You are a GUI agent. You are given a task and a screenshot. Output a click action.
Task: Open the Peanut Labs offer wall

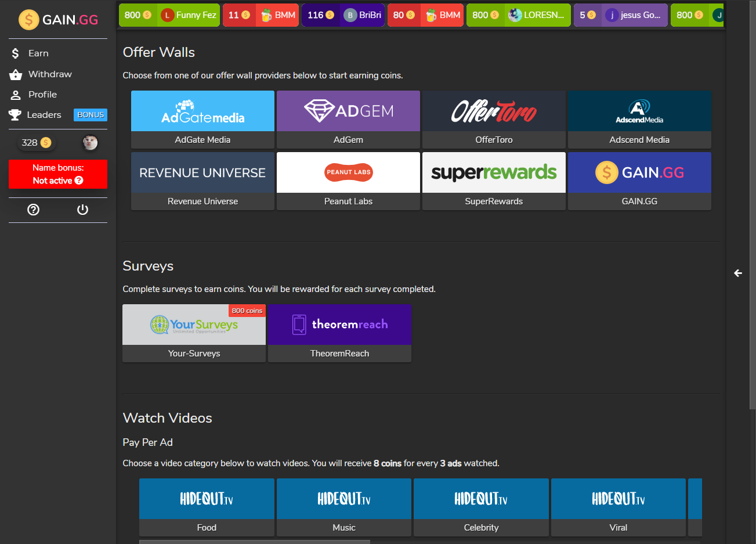click(x=348, y=181)
